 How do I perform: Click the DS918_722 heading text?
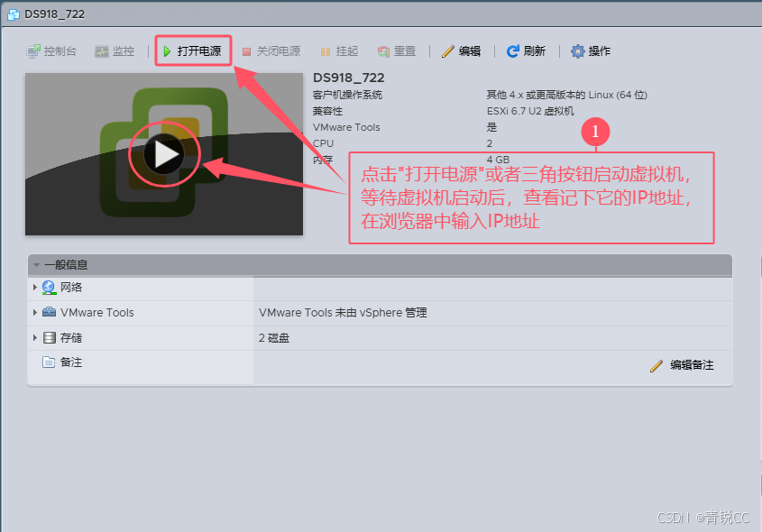(x=348, y=78)
